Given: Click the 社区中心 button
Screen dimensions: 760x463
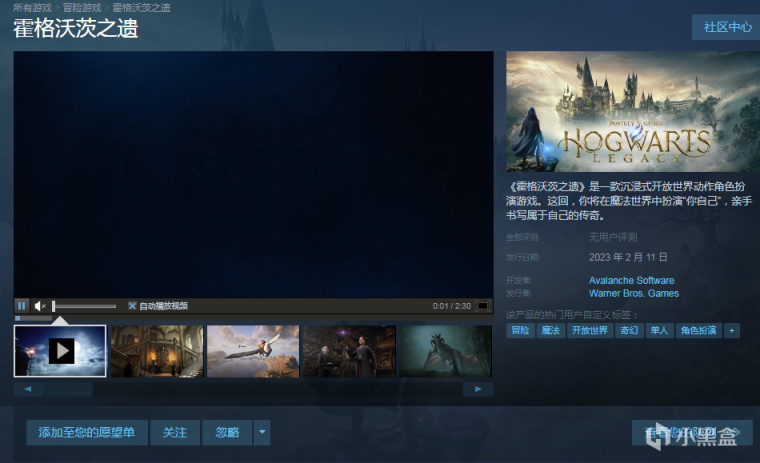Looking at the screenshot, I should tap(728, 27).
